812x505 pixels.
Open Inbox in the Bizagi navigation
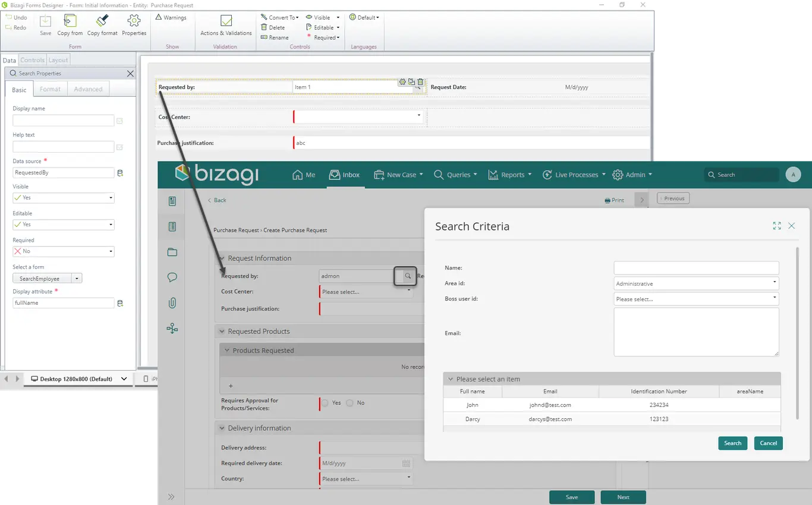pos(345,175)
